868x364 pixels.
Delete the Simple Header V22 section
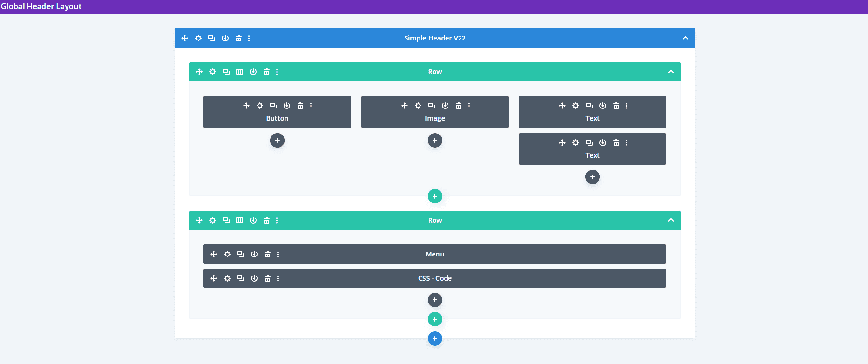(239, 38)
